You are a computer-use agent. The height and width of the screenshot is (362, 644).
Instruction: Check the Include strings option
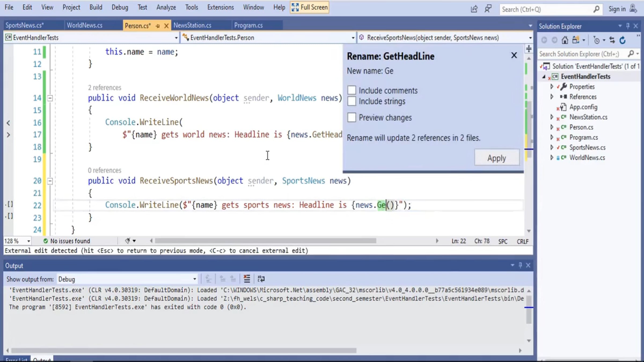[x=352, y=101]
